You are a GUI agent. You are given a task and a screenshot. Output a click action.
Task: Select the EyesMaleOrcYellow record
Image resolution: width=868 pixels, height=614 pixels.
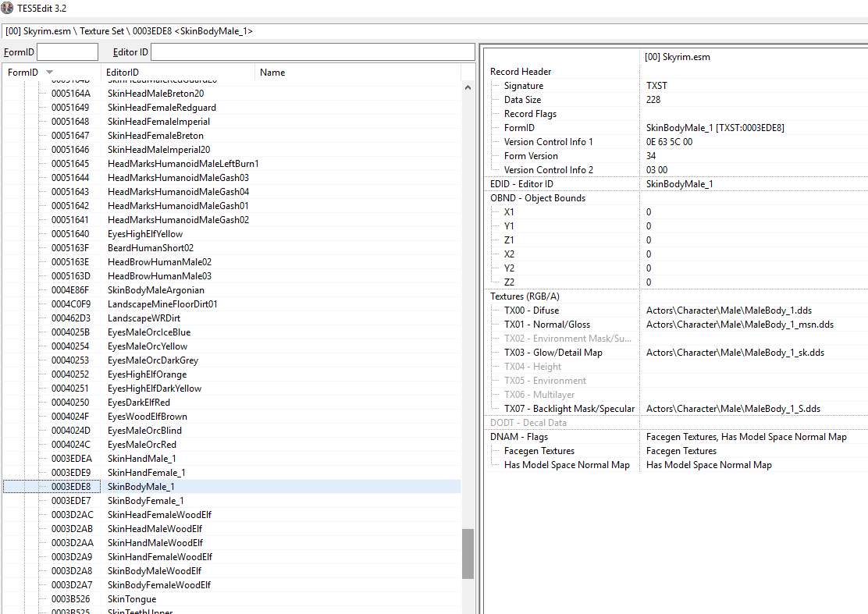pos(231,346)
